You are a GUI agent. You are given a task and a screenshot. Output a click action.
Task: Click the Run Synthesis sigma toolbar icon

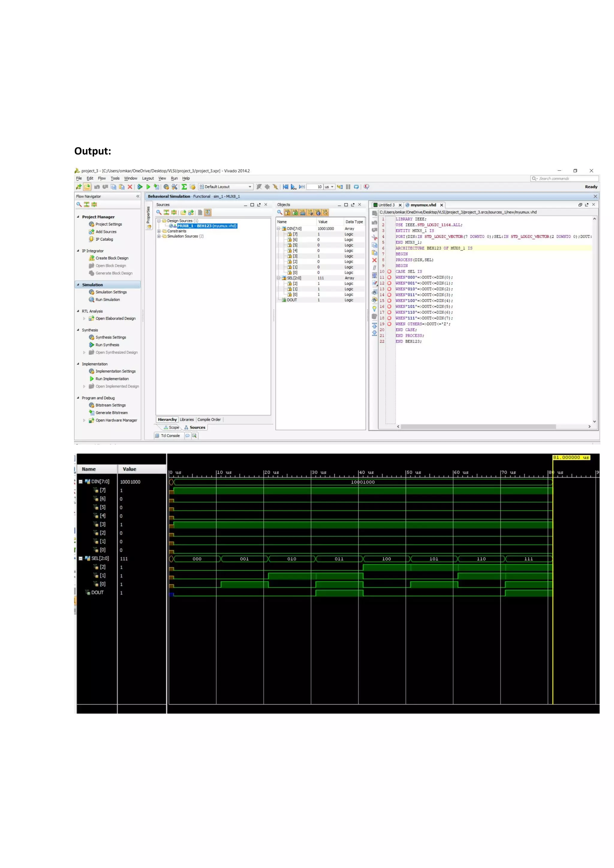(184, 187)
